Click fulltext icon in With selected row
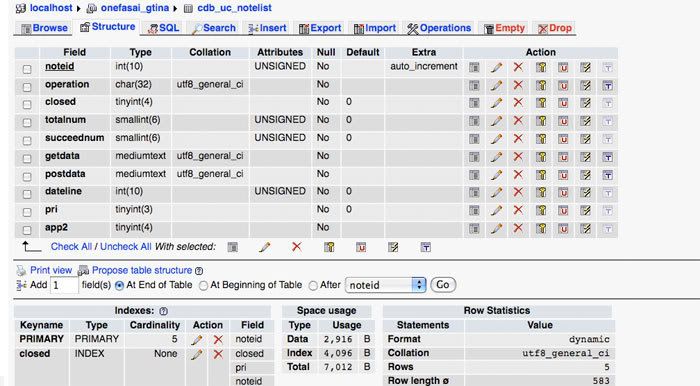 coord(425,247)
